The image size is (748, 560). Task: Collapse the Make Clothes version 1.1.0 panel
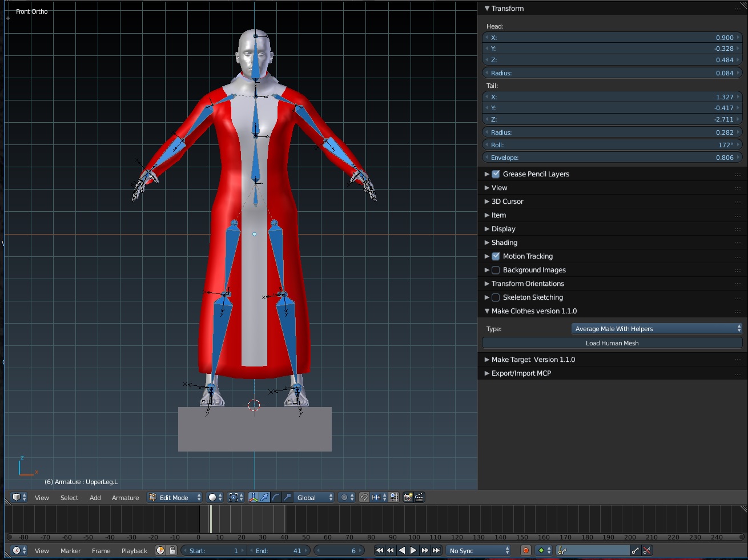point(486,311)
